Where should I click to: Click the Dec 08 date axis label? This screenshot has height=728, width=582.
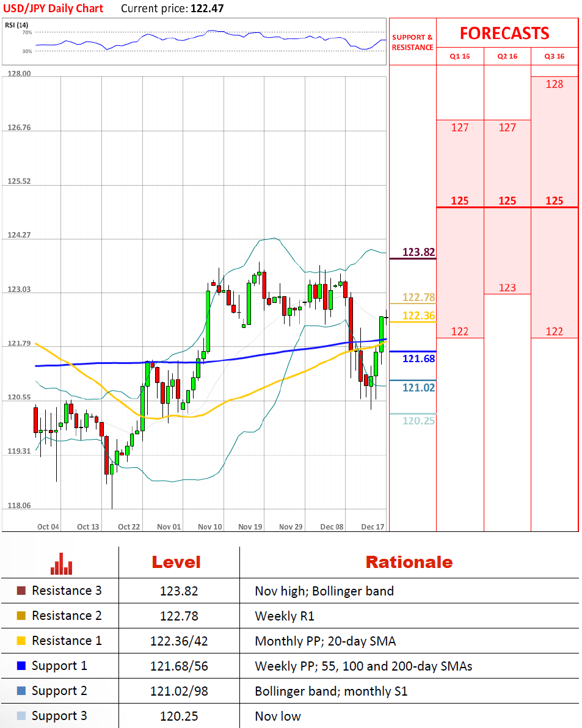tap(332, 527)
